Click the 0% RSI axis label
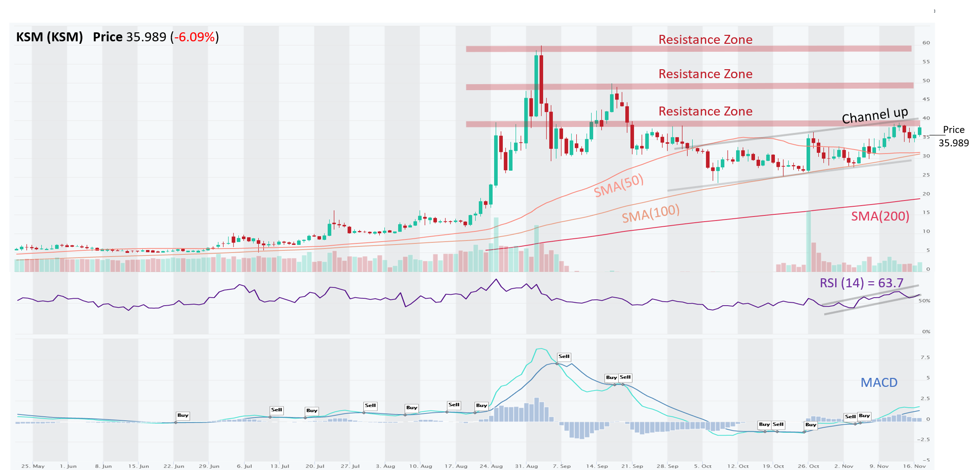Viewport: 980px width, 470px height. point(926,332)
